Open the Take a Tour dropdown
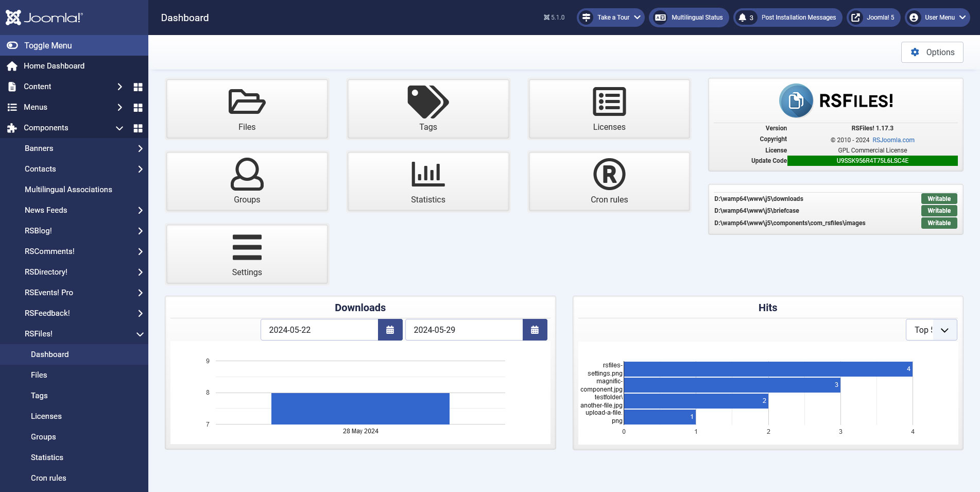The height and width of the screenshot is (492, 980). [x=611, y=18]
